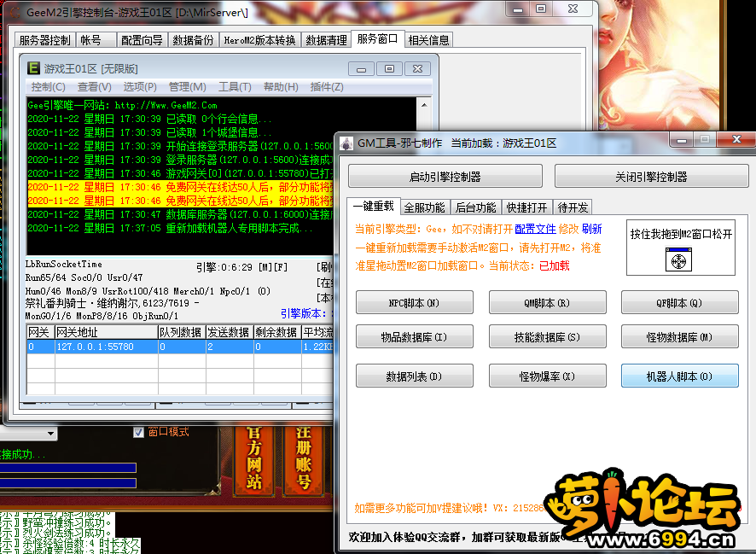Click the 机器人脚本 (O) button
Screen dimensions: 756x554
tap(679, 376)
